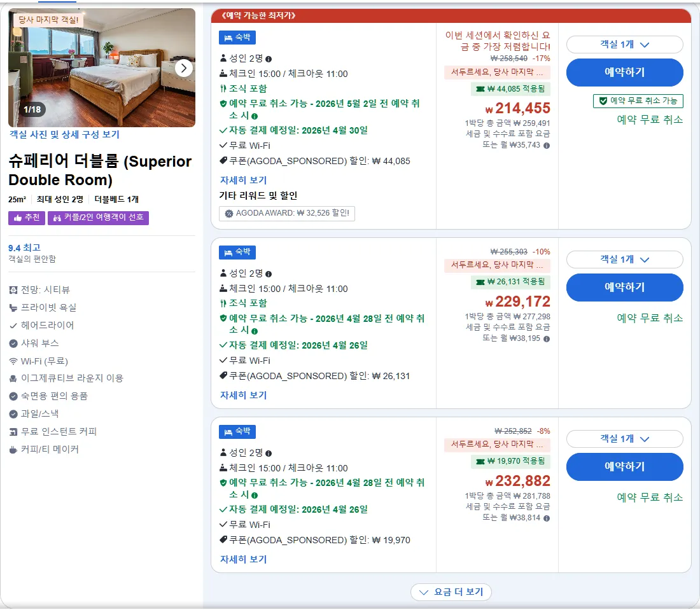Click the 예약 가능한 최저가 red banner

pyautogui.click(x=451, y=16)
